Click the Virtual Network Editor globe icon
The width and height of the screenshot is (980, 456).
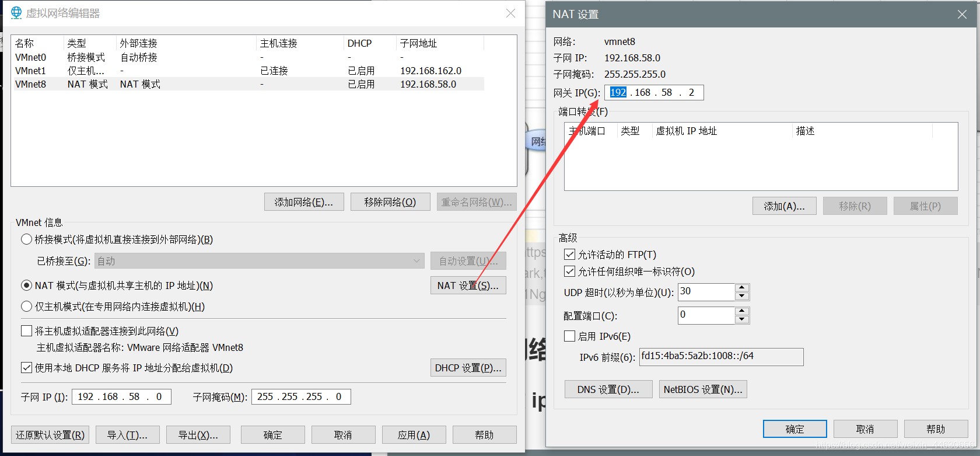pos(16,12)
